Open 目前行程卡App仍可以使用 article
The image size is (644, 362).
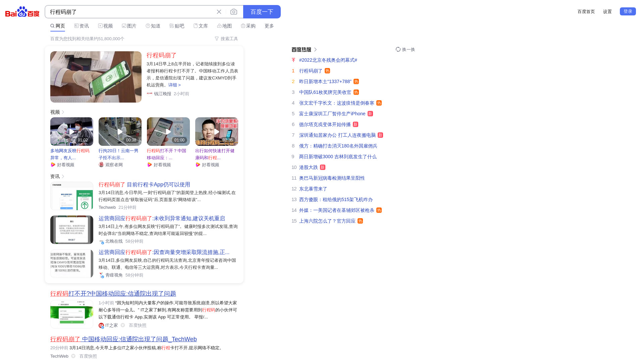tap(144, 185)
